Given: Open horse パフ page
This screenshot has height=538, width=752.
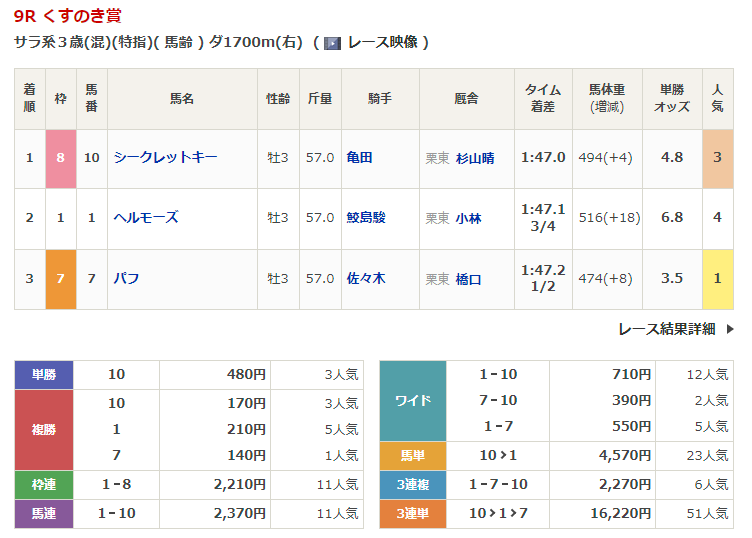Looking at the screenshot, I should coord(126,278).
